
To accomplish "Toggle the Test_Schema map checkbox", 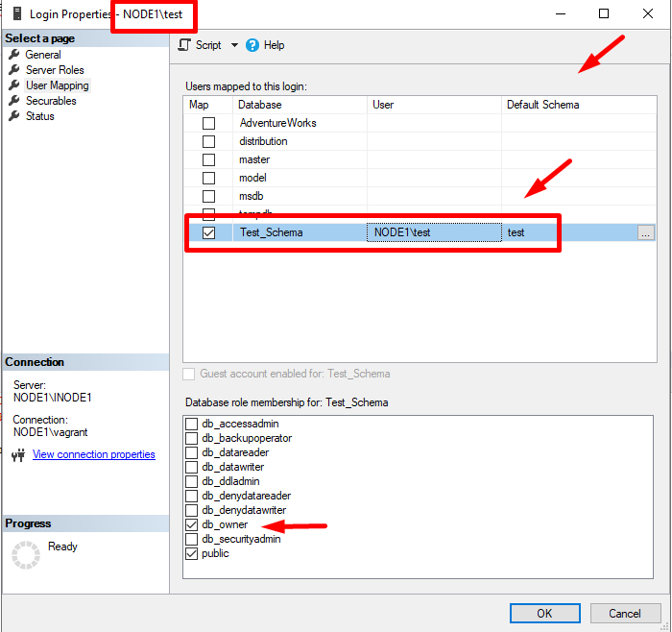I will (x=208, y=232).
